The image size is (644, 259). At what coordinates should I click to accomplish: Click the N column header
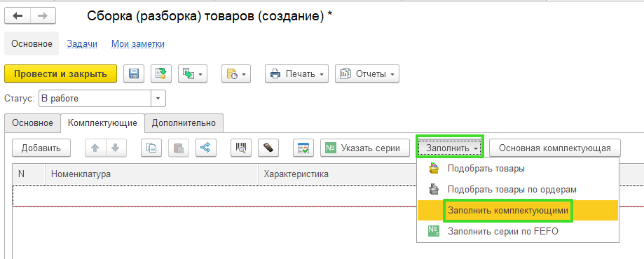tap(28, 174)
